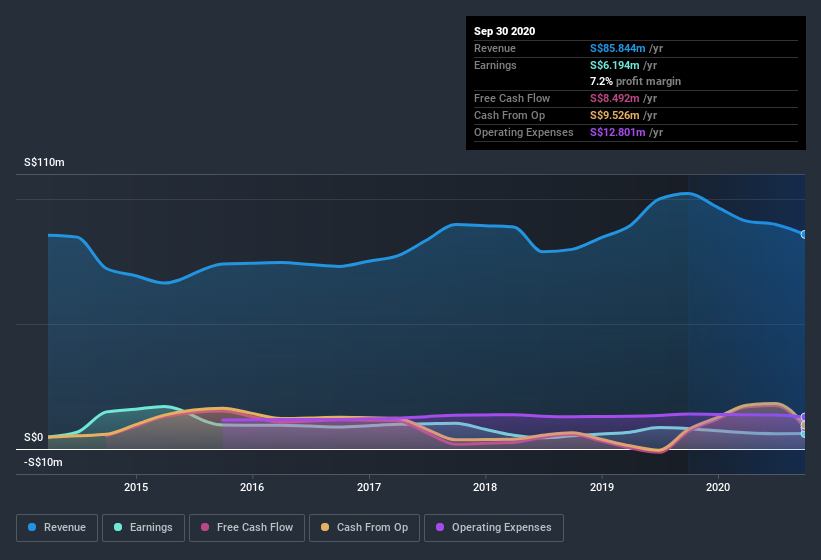Click the Sep 30 2020 tooltip date
821x560 pixels.
coord(505,31)
